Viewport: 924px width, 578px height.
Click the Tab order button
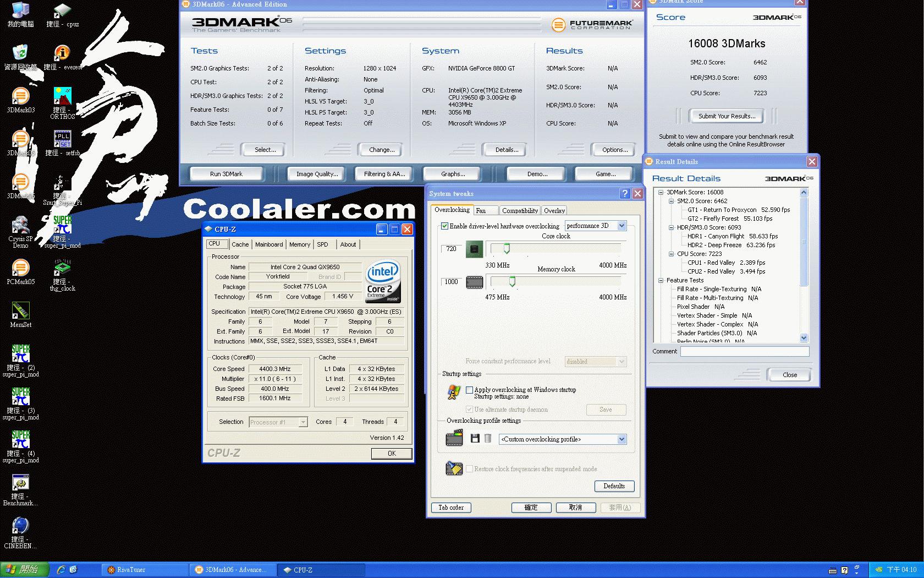(x=451, y=508)
